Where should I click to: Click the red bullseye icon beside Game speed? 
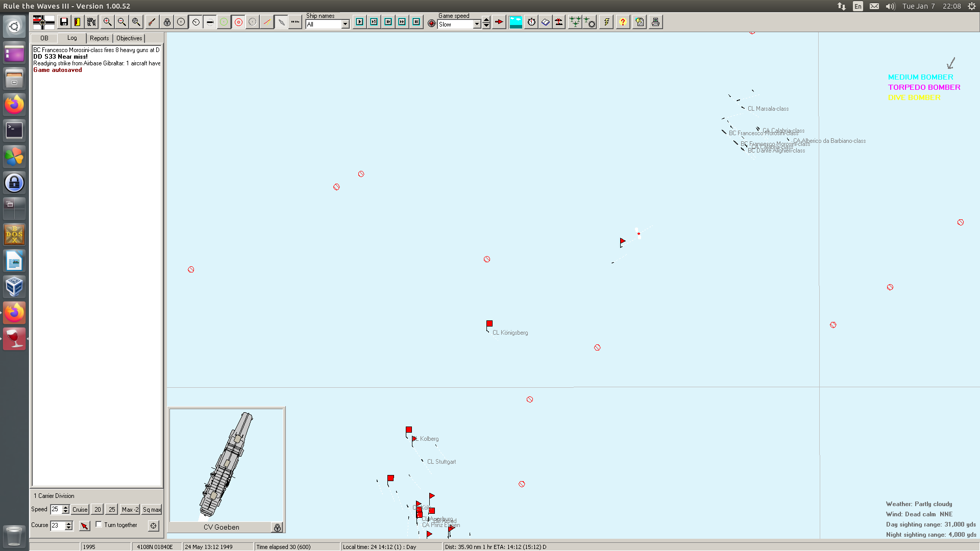point(432,23)
